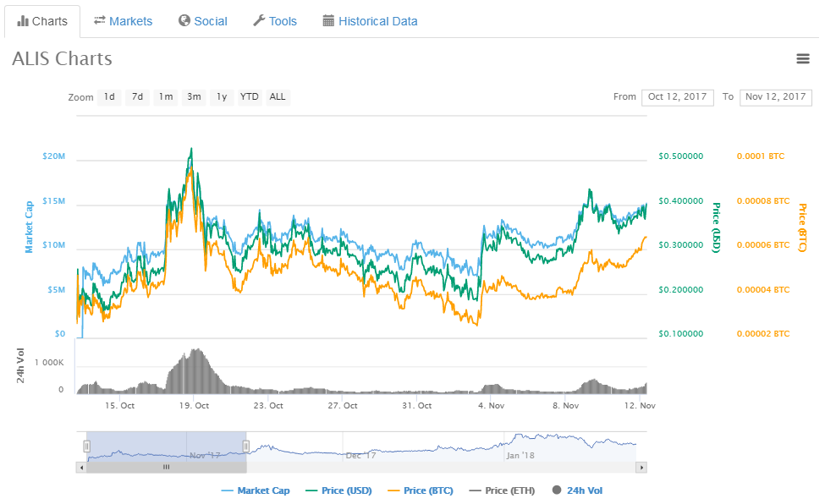This screenshot has height=504, width=836.
Task: Click the 31. Oct date axis label
Action: tap(417, 405)
